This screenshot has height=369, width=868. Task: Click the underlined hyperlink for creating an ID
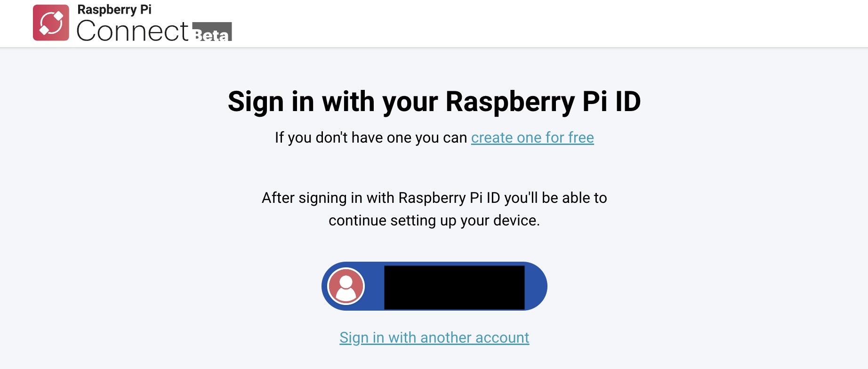532,137
